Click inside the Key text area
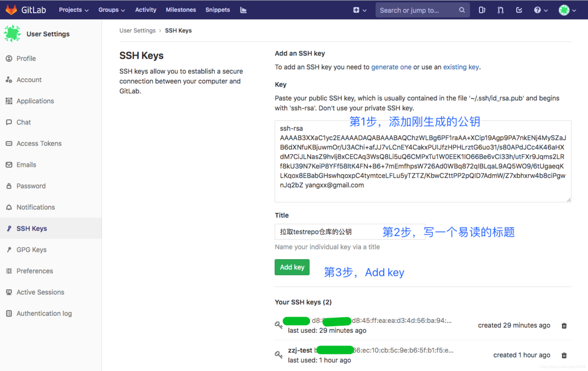Screen dimensions: 588x371 [422, 161]
